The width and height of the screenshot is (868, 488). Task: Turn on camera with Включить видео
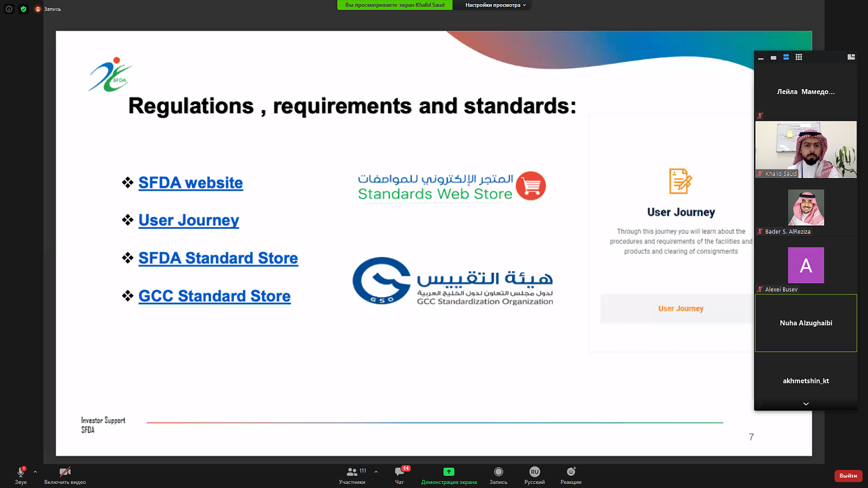tap(65, 475)
